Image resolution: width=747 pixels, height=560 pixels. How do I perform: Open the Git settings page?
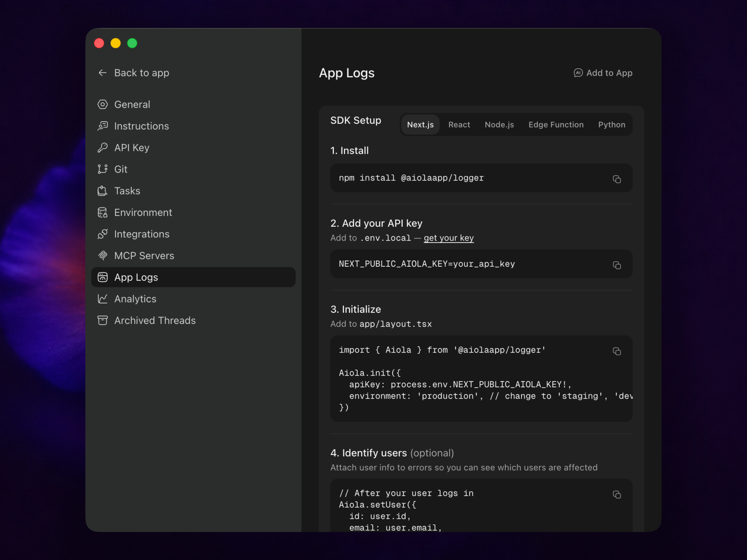pyautogui.click(x=193, y=169)
